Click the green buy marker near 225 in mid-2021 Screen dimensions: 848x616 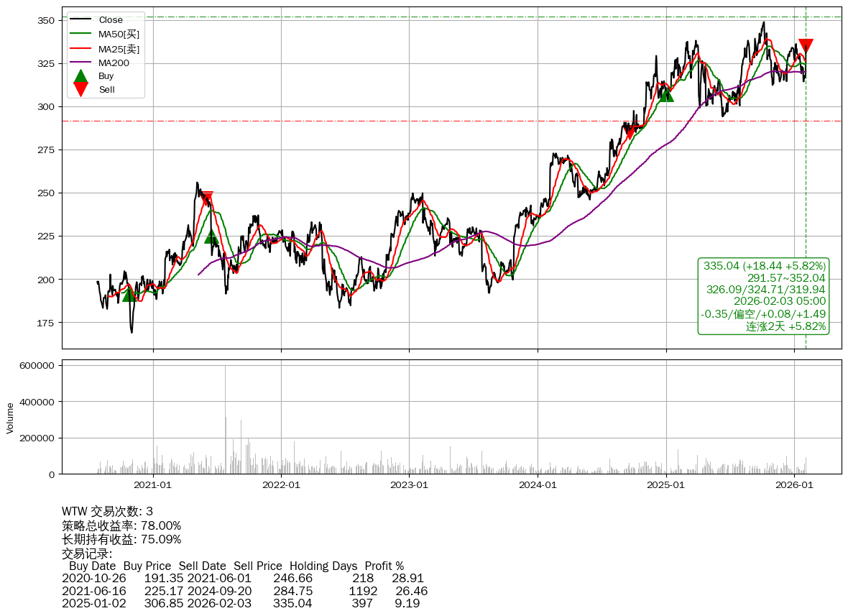(x=211, y=237)
